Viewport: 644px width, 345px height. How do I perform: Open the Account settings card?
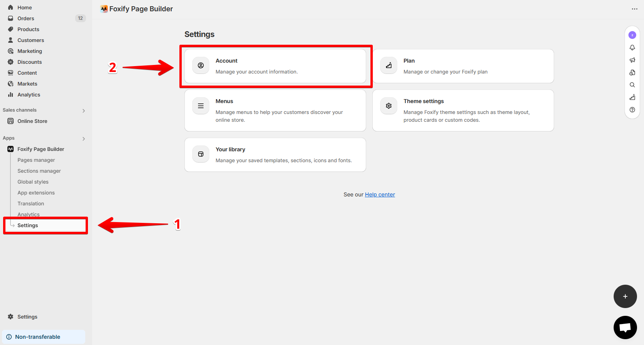[275, 66]
